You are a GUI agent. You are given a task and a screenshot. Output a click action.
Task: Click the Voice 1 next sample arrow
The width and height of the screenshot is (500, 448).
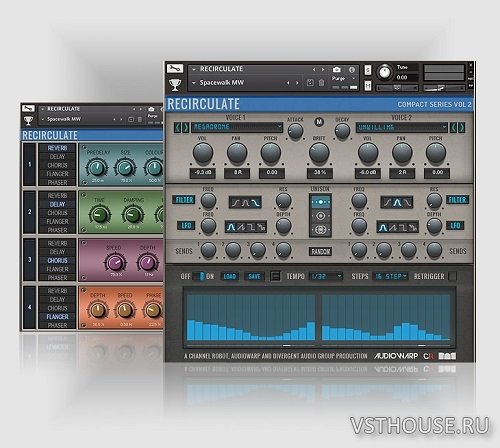(186, 127)
